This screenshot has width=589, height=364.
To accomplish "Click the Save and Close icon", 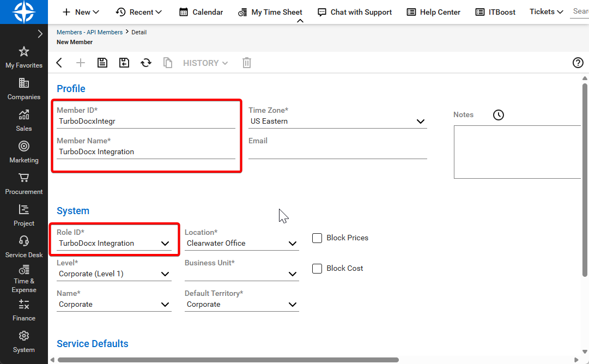I will click(124, 63).
